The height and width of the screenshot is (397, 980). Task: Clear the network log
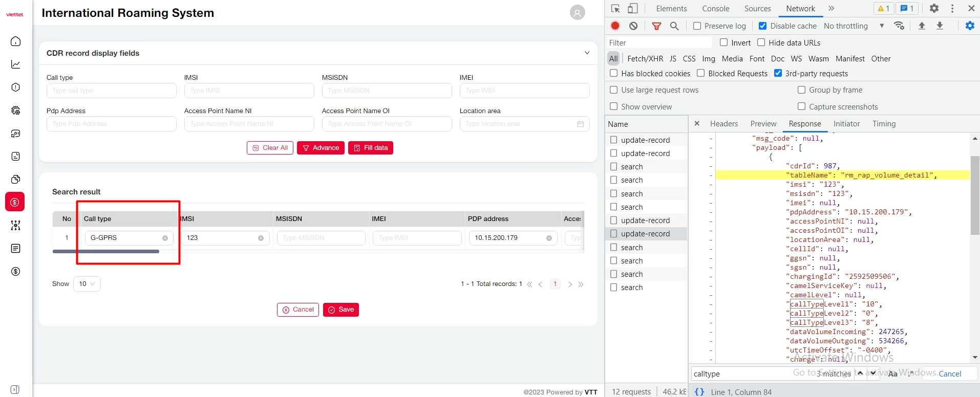point(633,26)
